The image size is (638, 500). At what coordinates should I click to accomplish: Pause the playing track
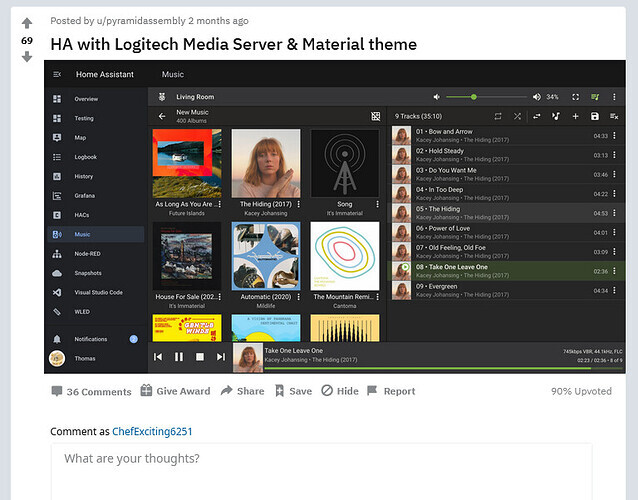[x=179, y=357]
